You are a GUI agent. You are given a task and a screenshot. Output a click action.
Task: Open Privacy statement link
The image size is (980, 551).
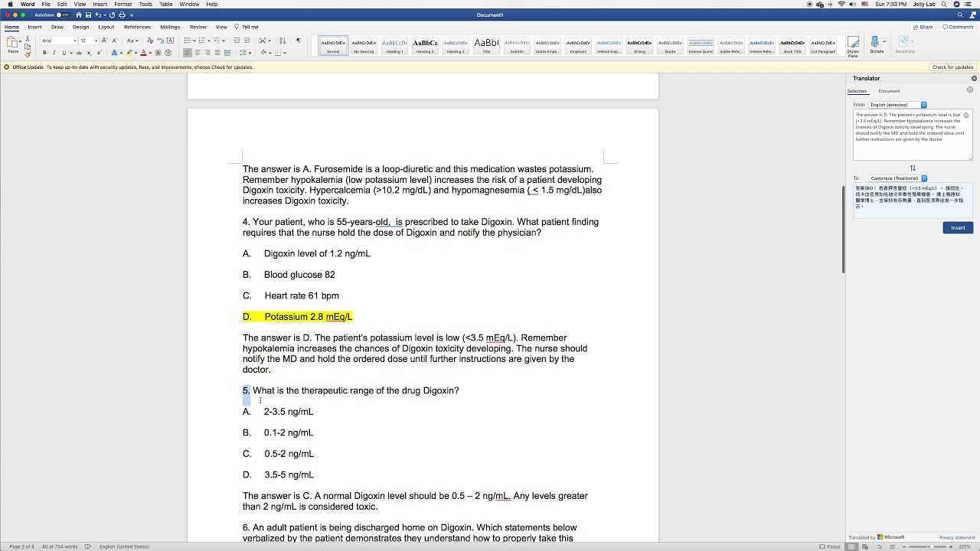click(x=957, y=537)
